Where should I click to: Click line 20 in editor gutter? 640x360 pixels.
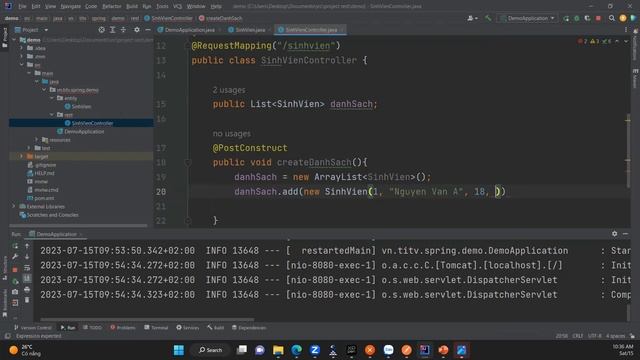pyautogui.click(x=161, y=192)
